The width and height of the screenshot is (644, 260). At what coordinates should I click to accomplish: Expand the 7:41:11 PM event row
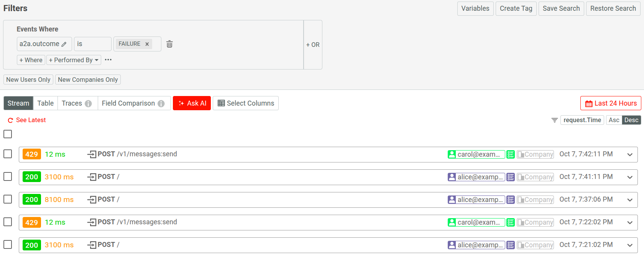click(x=630, y=177)
